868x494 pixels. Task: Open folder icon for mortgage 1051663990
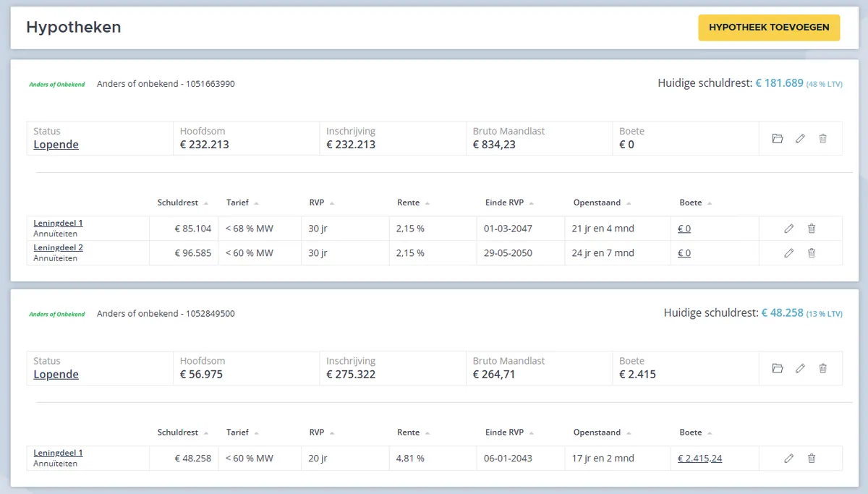[x=778, y=138]
